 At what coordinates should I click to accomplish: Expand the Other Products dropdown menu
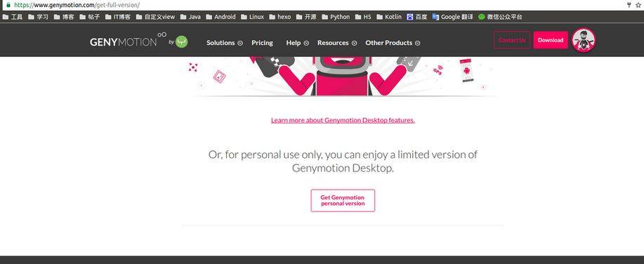click(393, 43)
